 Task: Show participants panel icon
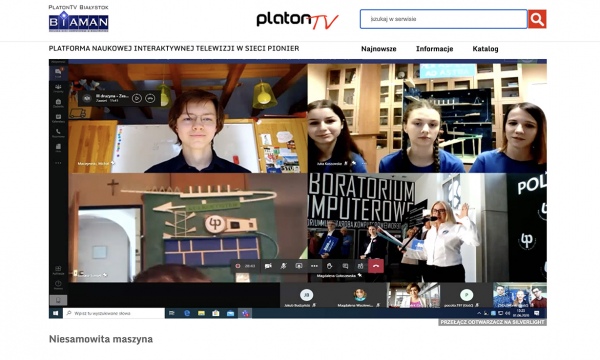[360, 266]
